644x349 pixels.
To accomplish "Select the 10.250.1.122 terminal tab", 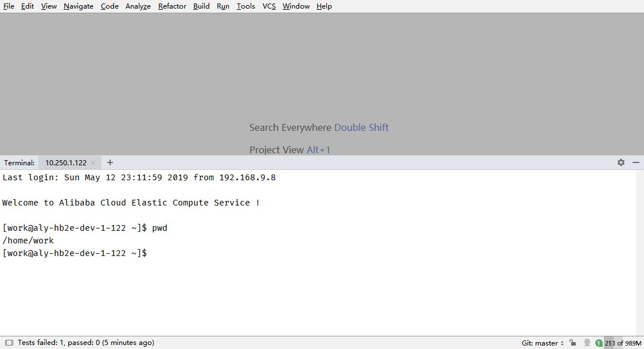I will [66, 162].
